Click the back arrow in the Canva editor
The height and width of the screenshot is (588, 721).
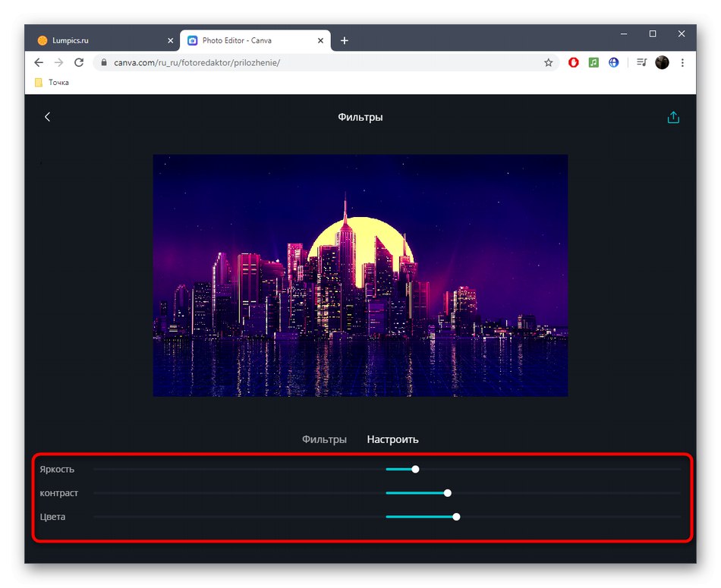click(48, 117)
